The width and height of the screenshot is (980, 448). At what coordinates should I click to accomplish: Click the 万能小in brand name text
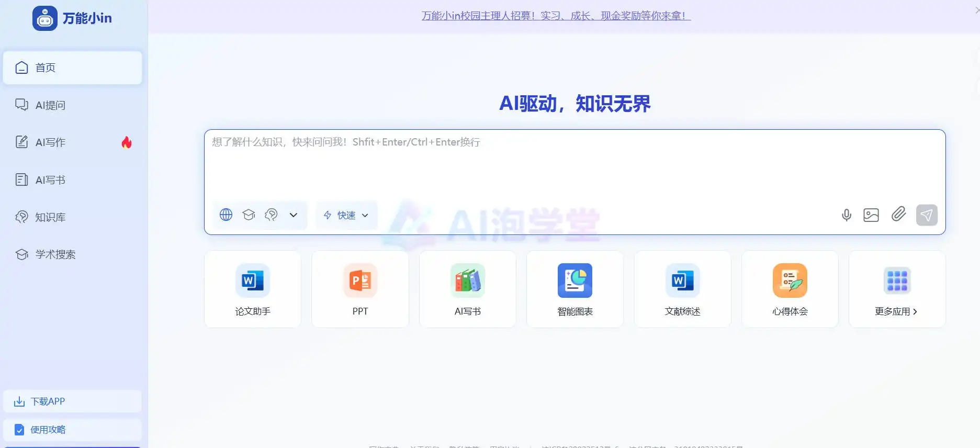87,18
